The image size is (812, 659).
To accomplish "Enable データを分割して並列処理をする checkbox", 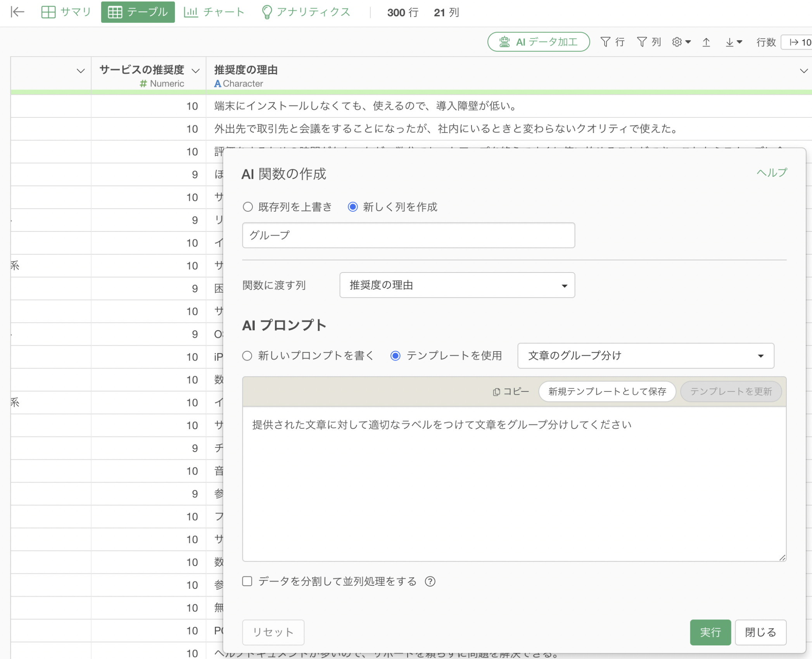I will (x=247, y=581).
